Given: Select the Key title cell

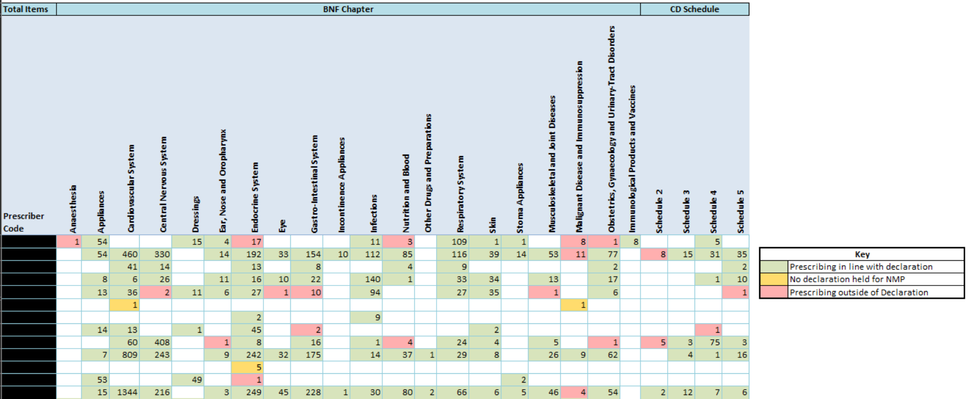Looking at the screenshot, I should point(862,254).
